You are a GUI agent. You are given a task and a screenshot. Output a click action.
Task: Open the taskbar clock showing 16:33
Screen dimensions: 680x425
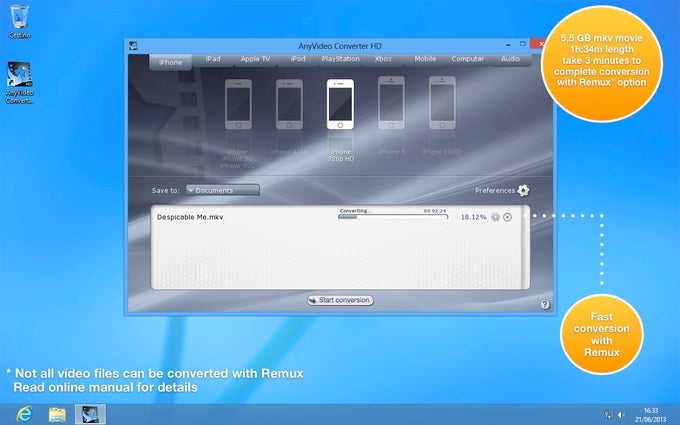click(651, 415)
